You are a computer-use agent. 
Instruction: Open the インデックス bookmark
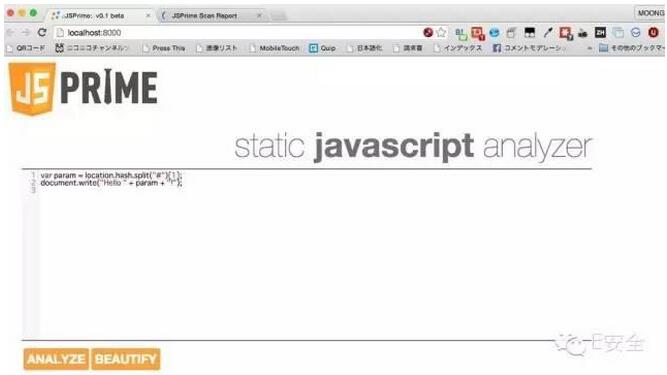pos(457,48)
